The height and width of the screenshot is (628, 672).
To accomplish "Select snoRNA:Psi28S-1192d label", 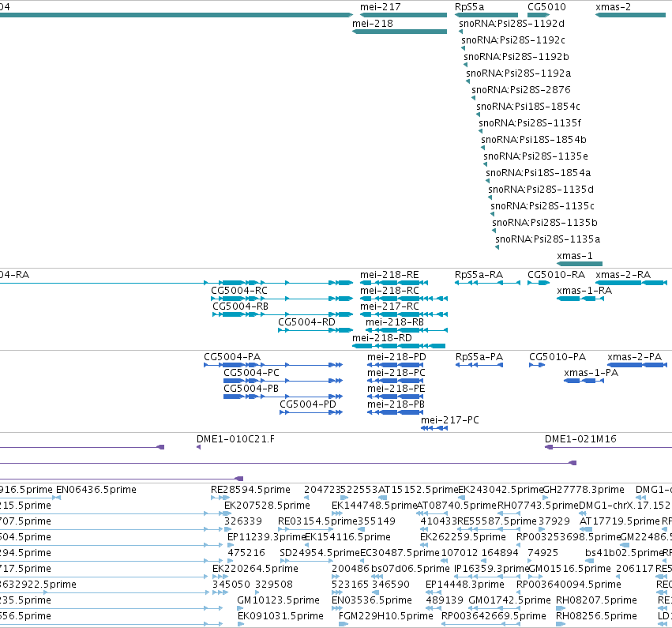I will tap(512, 24).
